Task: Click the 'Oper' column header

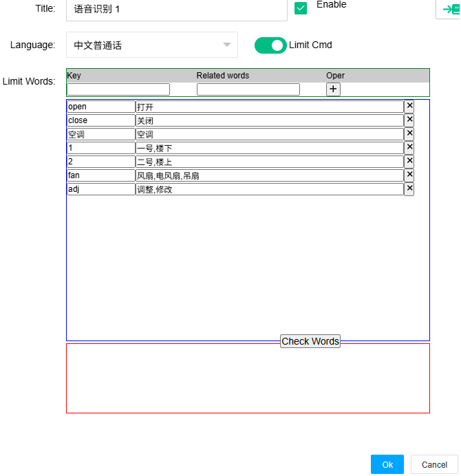Action: pos(335,75)
